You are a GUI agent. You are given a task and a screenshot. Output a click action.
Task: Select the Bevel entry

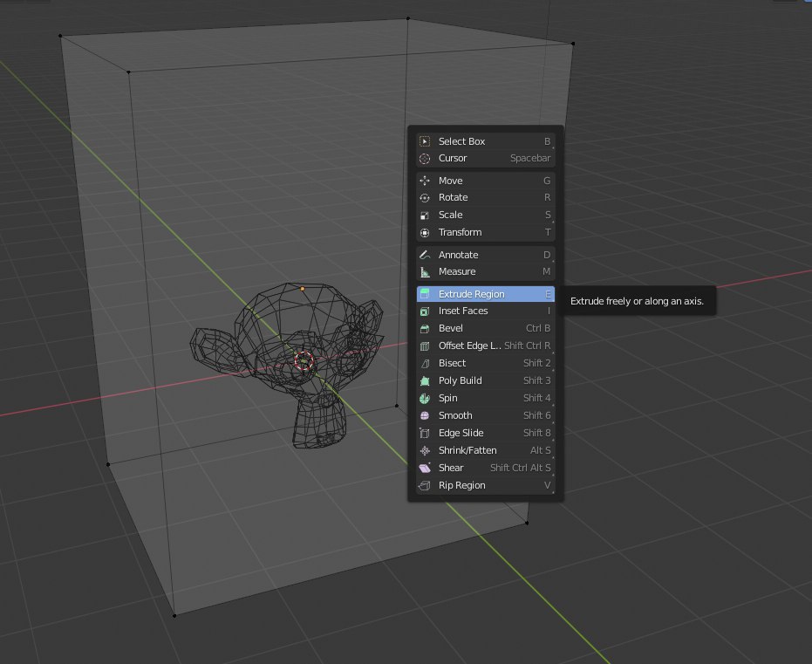click(485, 328)
